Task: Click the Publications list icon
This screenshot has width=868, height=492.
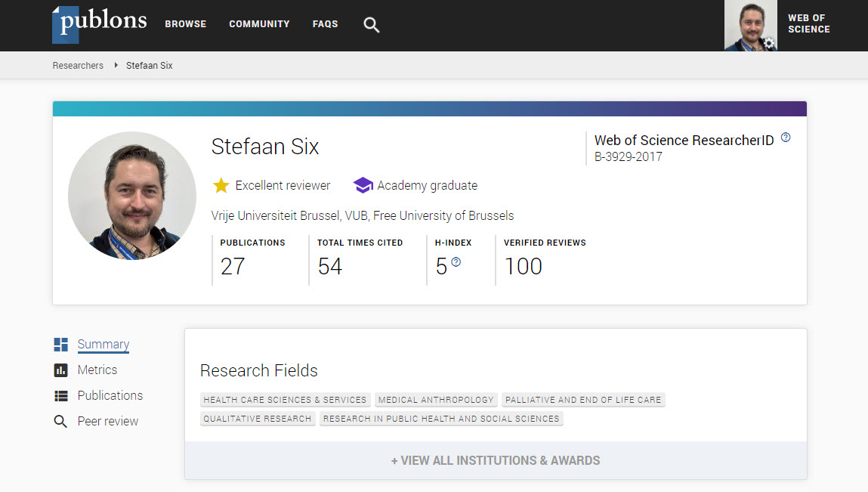Action: (61, 395)
